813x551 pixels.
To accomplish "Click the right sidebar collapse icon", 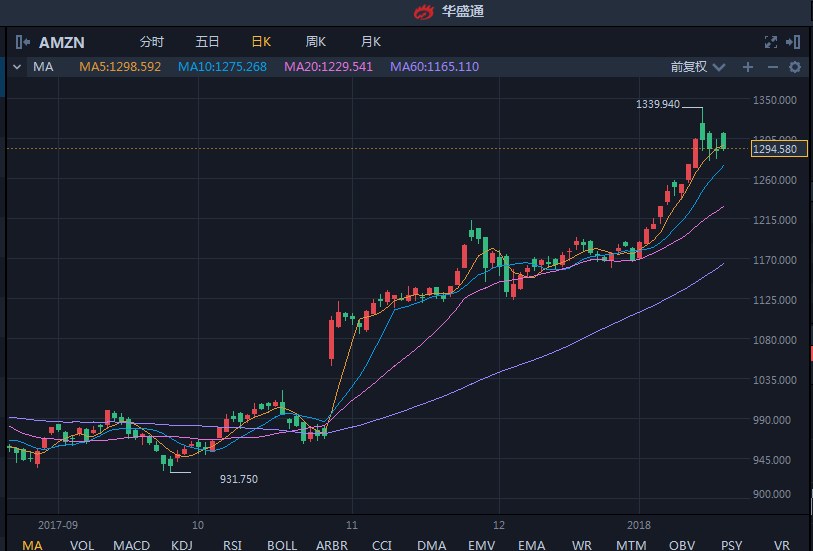I will [793, 42].
